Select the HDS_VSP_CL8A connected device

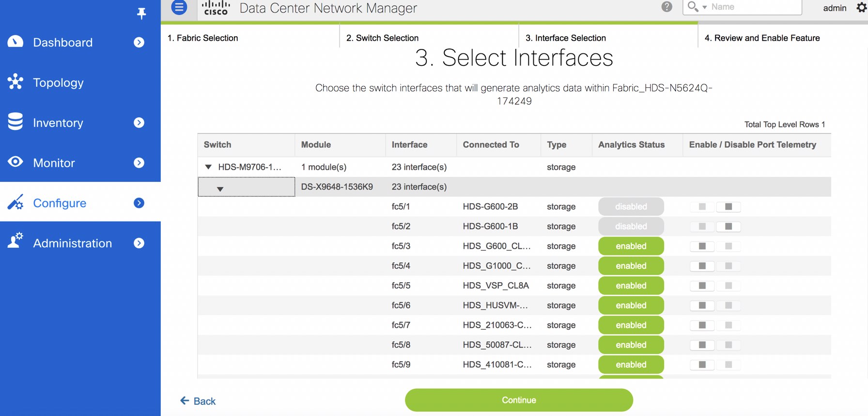click(496, 286)
